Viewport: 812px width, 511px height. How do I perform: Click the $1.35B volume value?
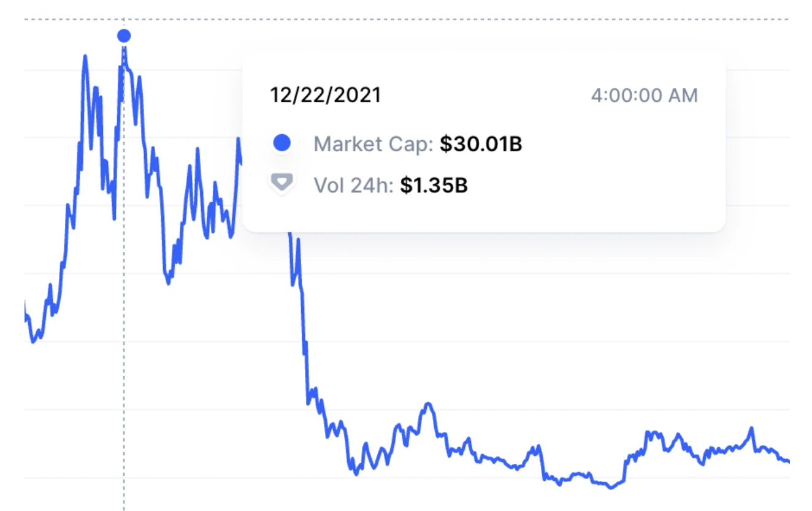pos(434,185)
